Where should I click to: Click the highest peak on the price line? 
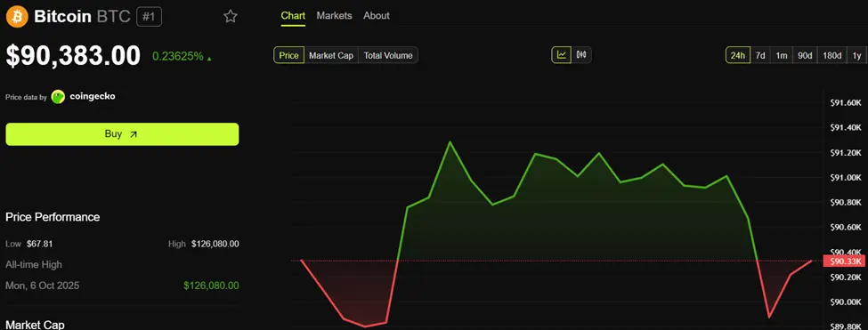point(450,142)
